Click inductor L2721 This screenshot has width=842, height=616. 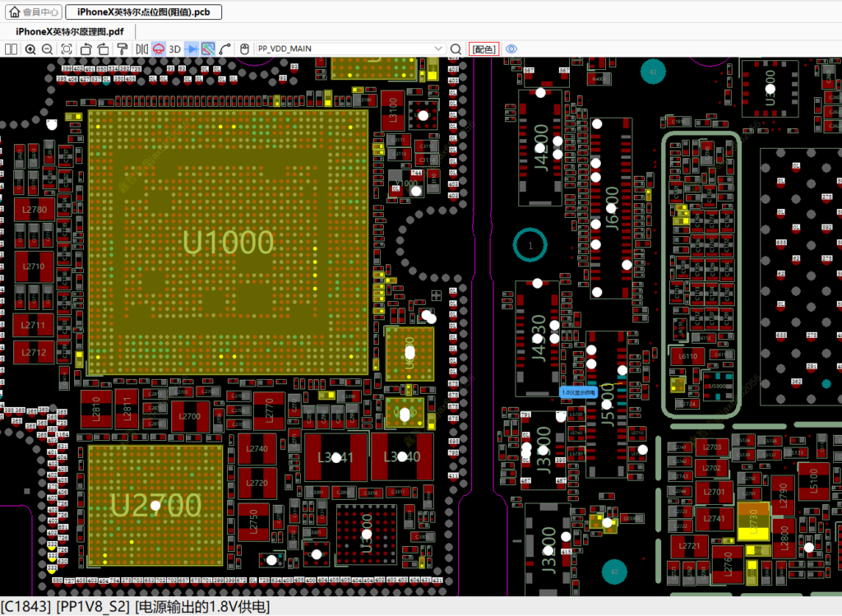coord(690,546)
